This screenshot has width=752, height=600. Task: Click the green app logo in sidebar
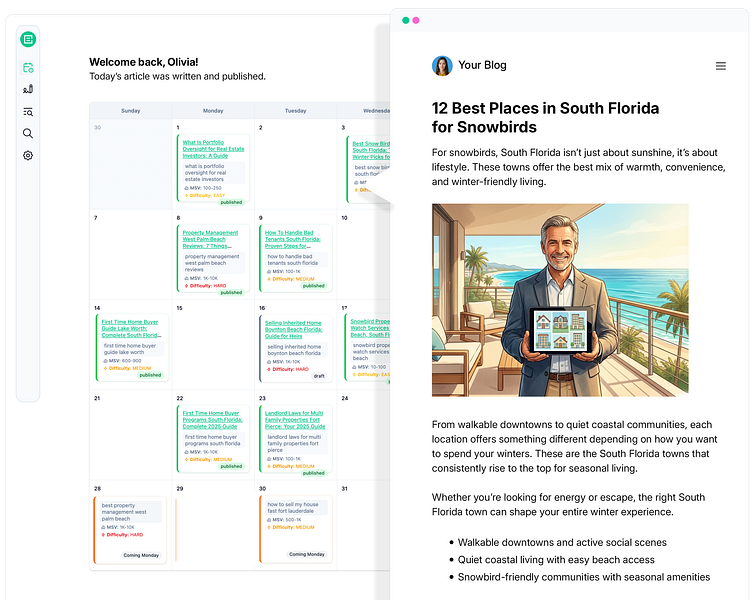(28, 39)
